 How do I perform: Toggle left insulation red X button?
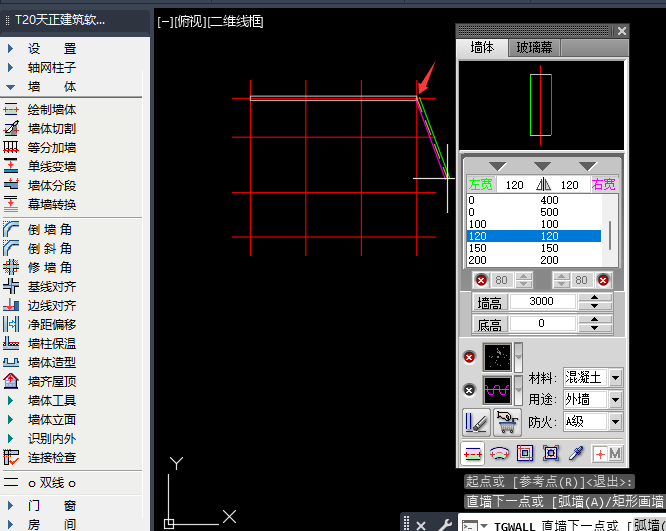(x=481, y=280)
